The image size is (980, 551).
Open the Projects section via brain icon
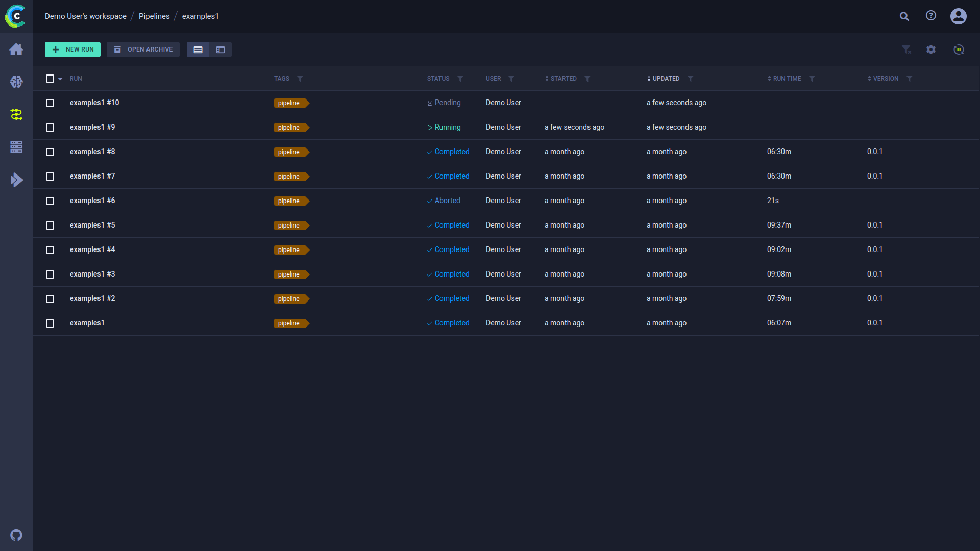pos(16,82)
